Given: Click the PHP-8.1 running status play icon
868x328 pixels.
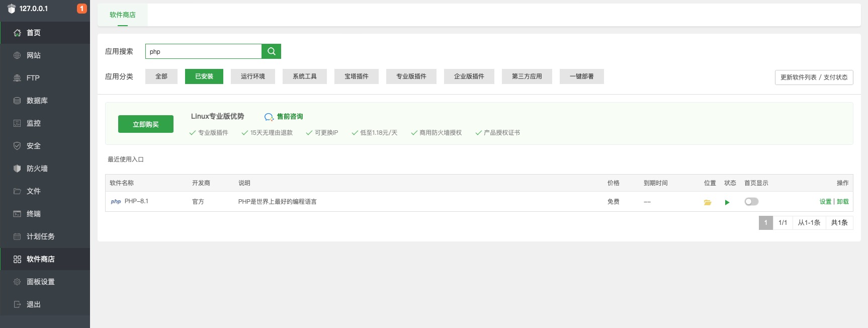Looking at the screenshot, I should pyautogui.click(x=727, y=202).
